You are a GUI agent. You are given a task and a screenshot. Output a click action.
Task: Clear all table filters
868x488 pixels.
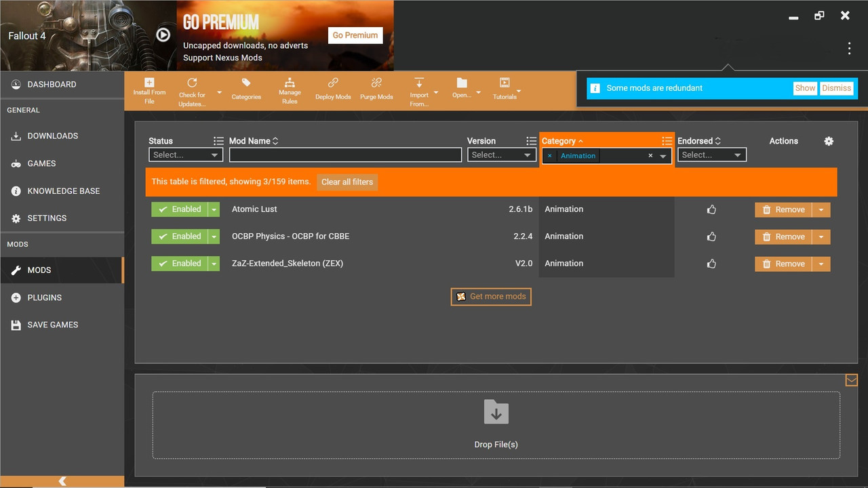pos(347,182)
